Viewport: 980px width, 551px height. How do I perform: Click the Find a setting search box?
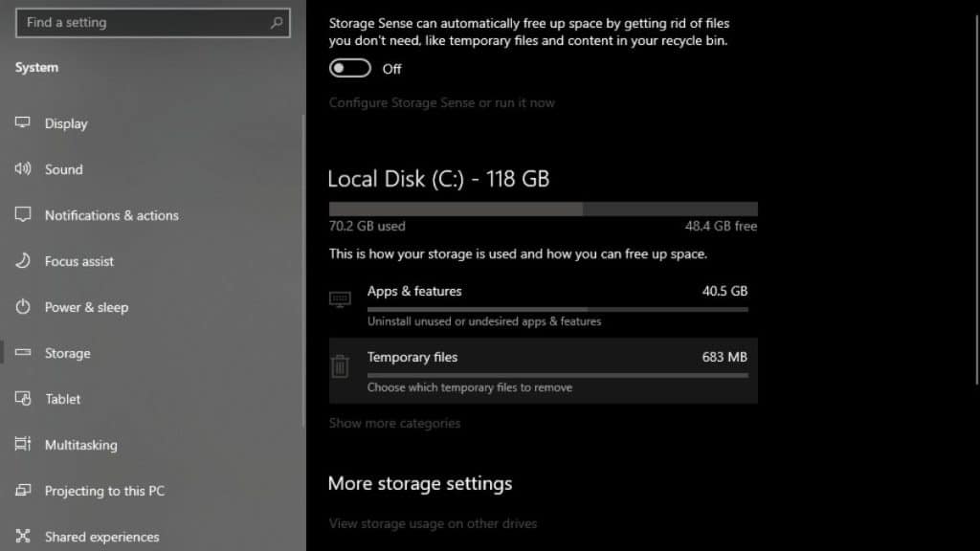[x=144, y=23]
